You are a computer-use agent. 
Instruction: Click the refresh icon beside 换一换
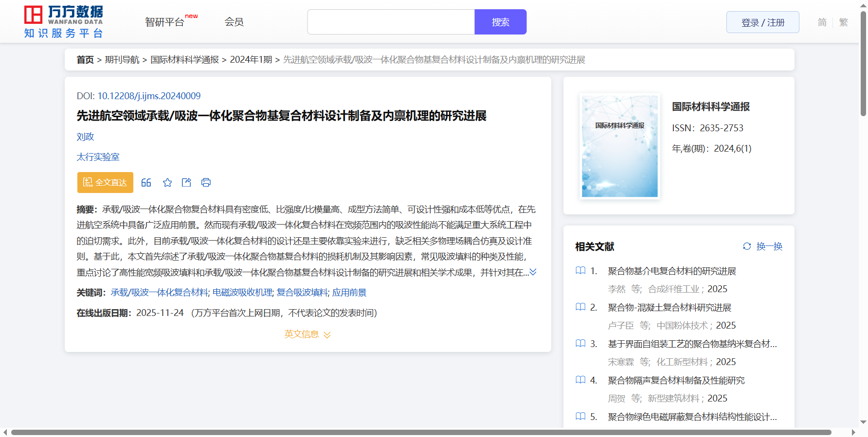(x=747, y=246)
